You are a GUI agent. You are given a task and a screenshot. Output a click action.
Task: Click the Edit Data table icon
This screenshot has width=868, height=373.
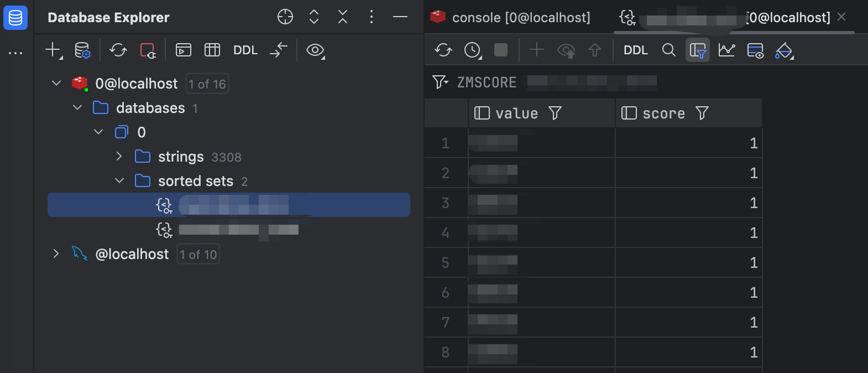(212, 50)
